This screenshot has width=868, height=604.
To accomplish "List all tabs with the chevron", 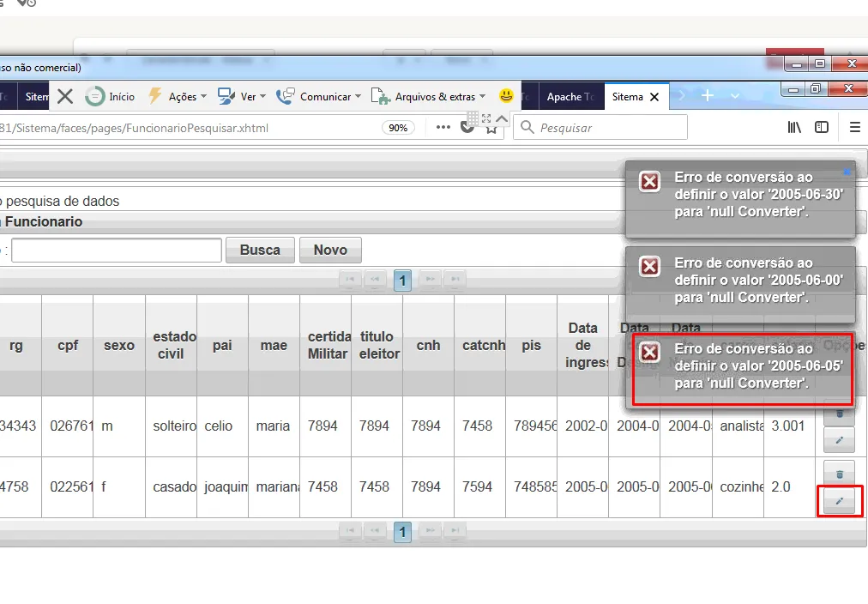I will click(734, 96).
